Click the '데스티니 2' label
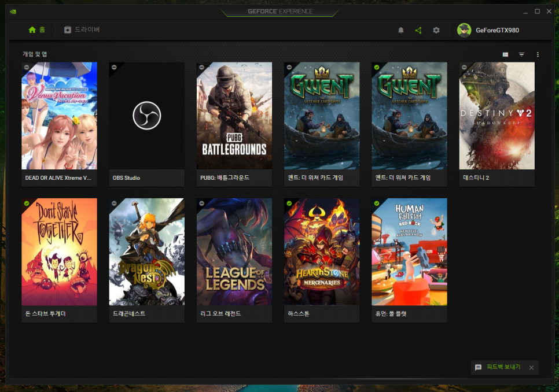 476,177
